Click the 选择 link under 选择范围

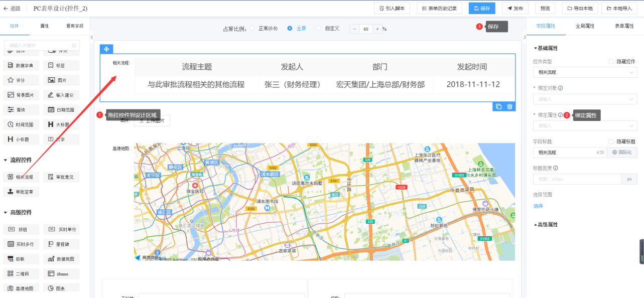point(538,206)
